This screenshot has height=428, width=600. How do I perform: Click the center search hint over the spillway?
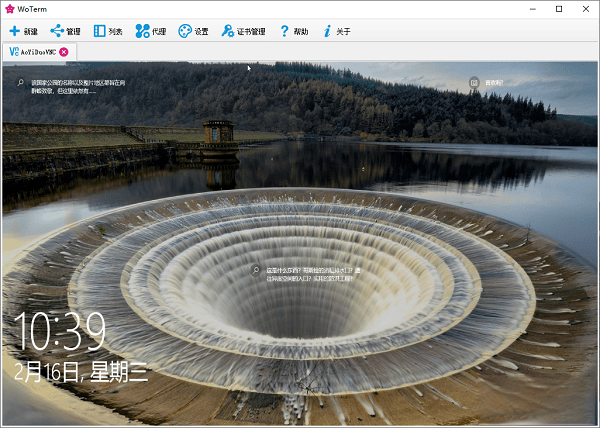(x=306, y=274)
